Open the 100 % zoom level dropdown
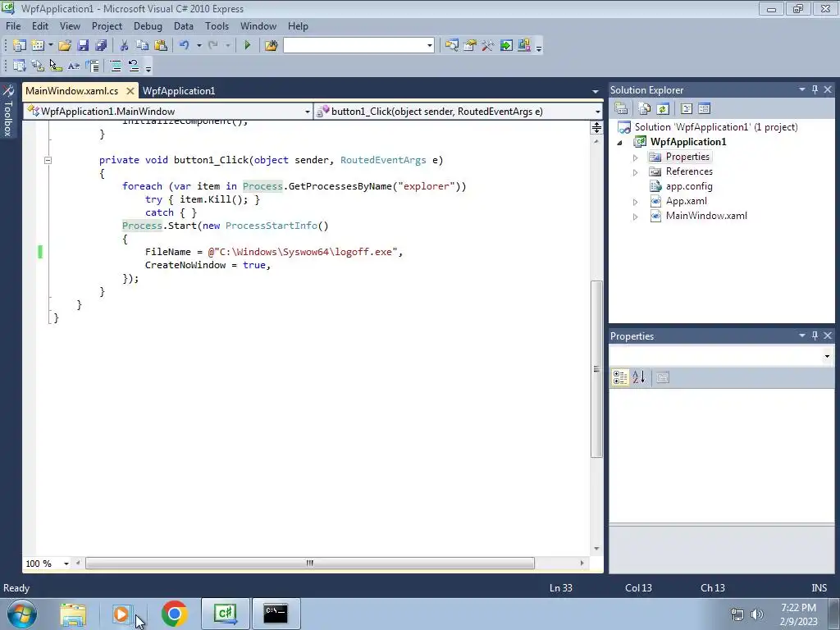Screen dimensions: 840x630 (66, 564)
